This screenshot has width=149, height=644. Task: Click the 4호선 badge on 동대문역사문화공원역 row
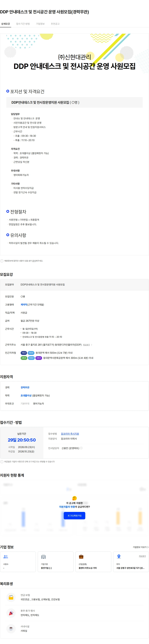pyautogui.click(x=31, y=358)
